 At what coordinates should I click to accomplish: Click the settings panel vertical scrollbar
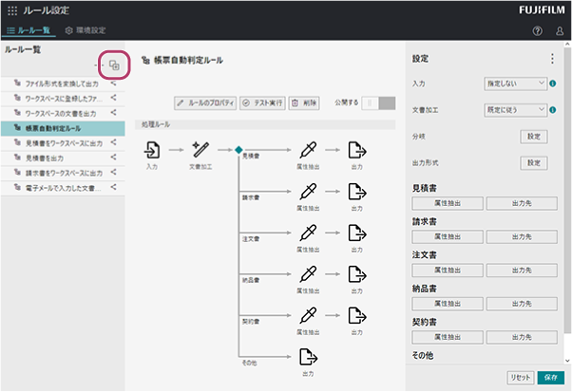tap(567, 190)
